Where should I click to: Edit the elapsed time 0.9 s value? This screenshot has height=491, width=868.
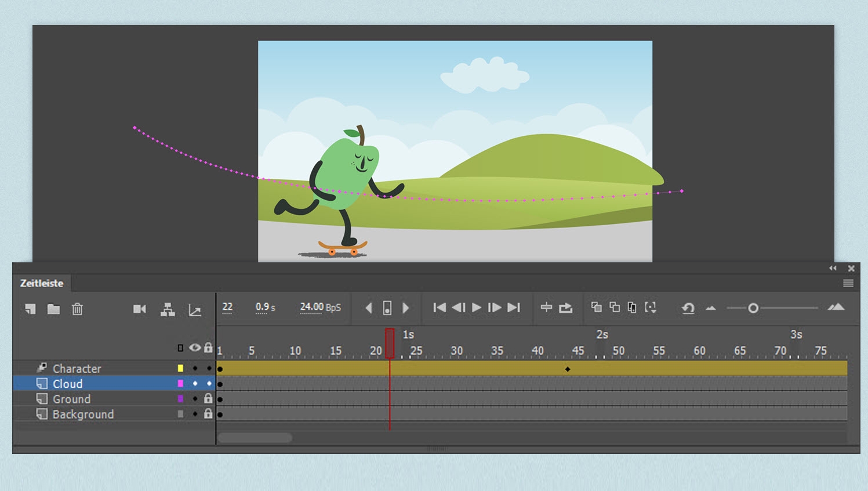[265, 307]
